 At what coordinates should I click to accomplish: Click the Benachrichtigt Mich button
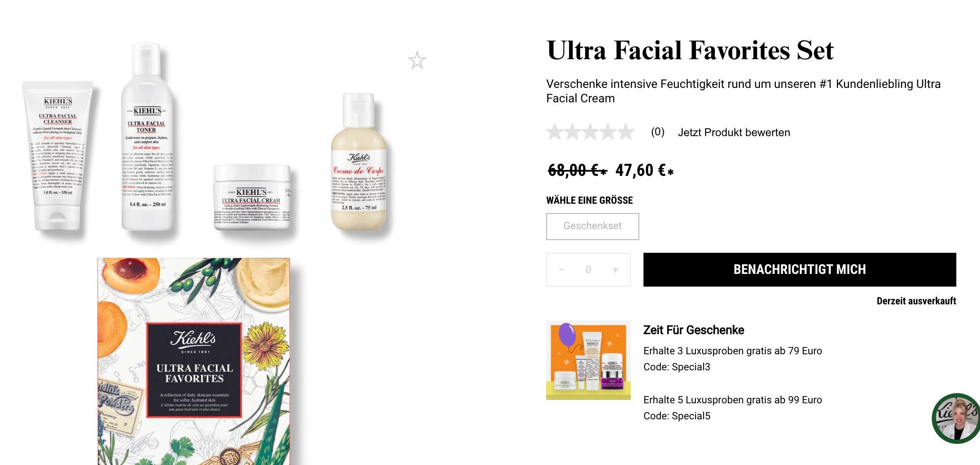click(x=799, y=270)
